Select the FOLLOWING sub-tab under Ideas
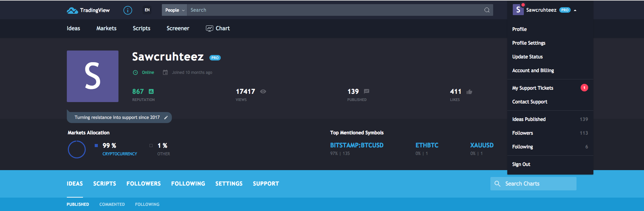The width and height of the screenshot is (644, 211). (x=147, y=204)
